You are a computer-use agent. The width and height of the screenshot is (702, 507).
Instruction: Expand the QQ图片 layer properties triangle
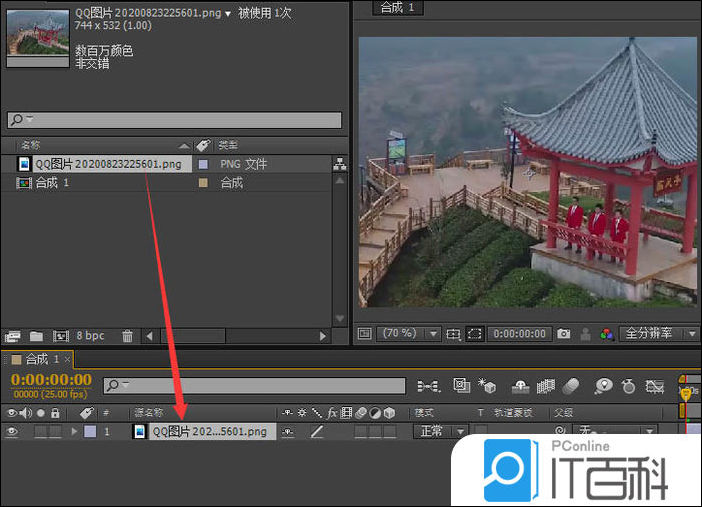pos(73,432)
